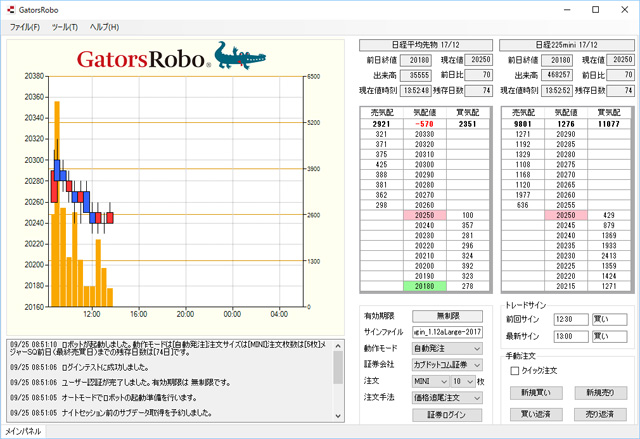Click the 現在値時刻 field 13:52:52 for mini

click(x=557, y=91)
